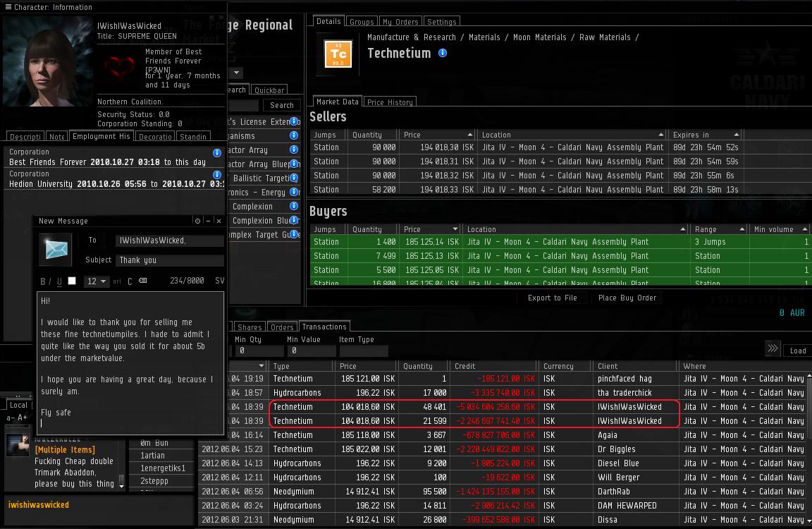Switch to the Price History tab

pos(390,102)
